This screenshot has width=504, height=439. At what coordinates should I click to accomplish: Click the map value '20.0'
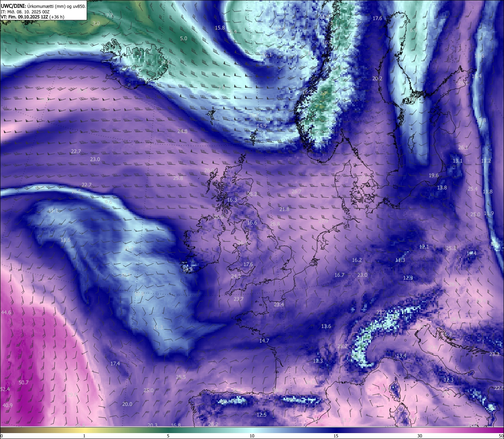(127, 404)
